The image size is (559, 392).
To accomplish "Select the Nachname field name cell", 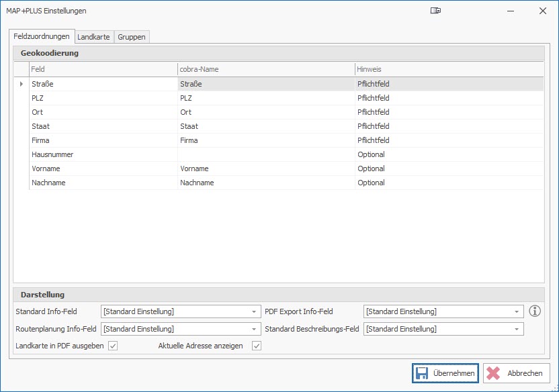I will point(103,183).
